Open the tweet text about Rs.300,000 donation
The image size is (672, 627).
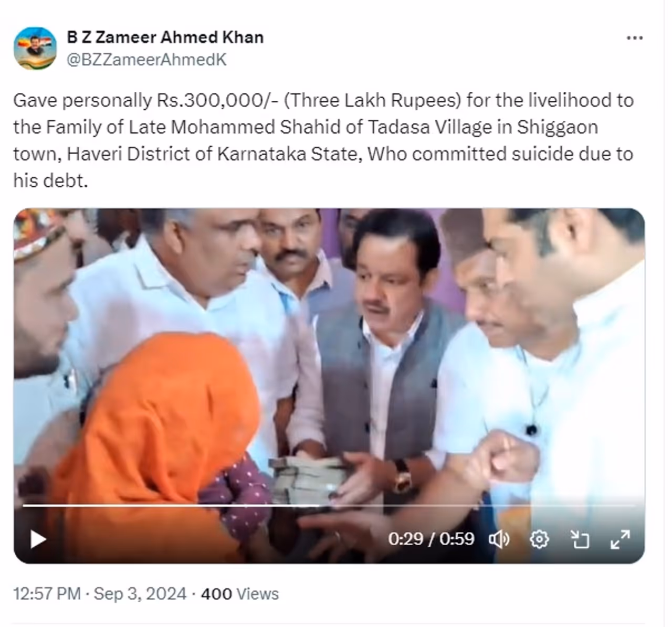click(323, 140)
